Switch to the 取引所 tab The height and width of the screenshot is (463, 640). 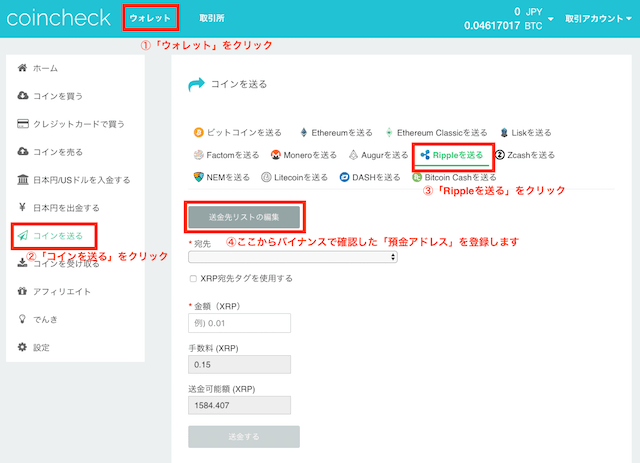(212, 18)
